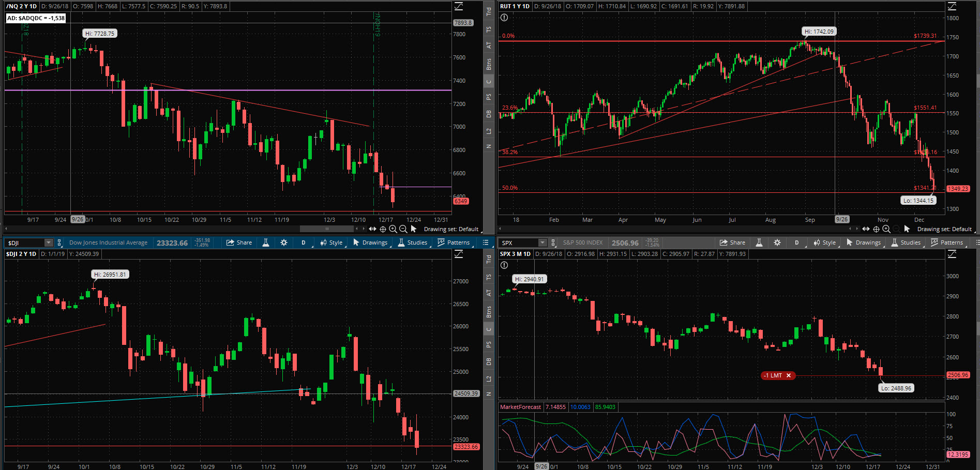Click the symbol link icon next to SPX
The image size is (980, 470).
554,242
